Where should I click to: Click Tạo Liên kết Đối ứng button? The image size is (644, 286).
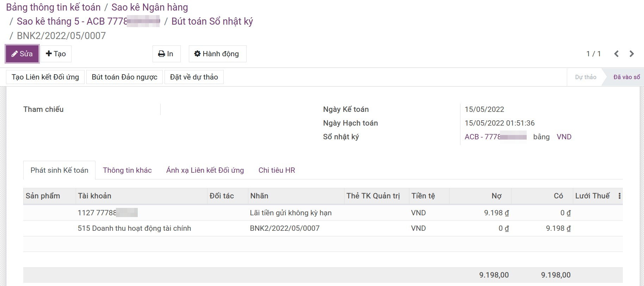pos(45,77)
